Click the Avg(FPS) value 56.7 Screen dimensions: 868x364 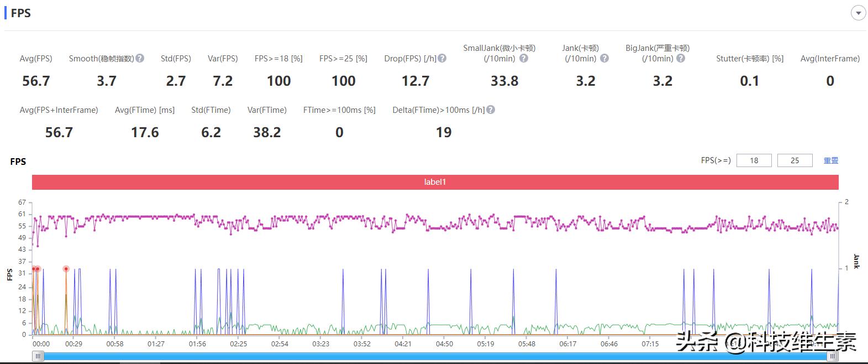click(36, 81)
